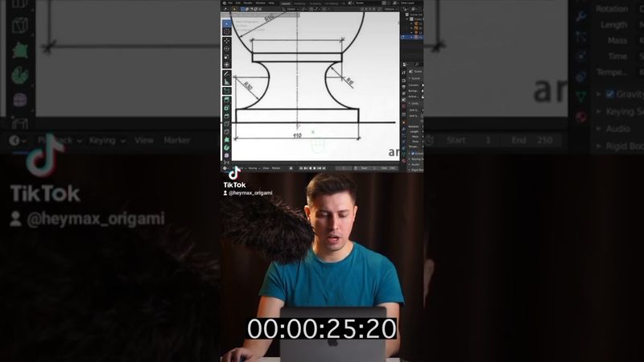The image size is (644, 362).
Task: Open the Blender logo menu
Action: pyautogui.click(x=225, y=3)
